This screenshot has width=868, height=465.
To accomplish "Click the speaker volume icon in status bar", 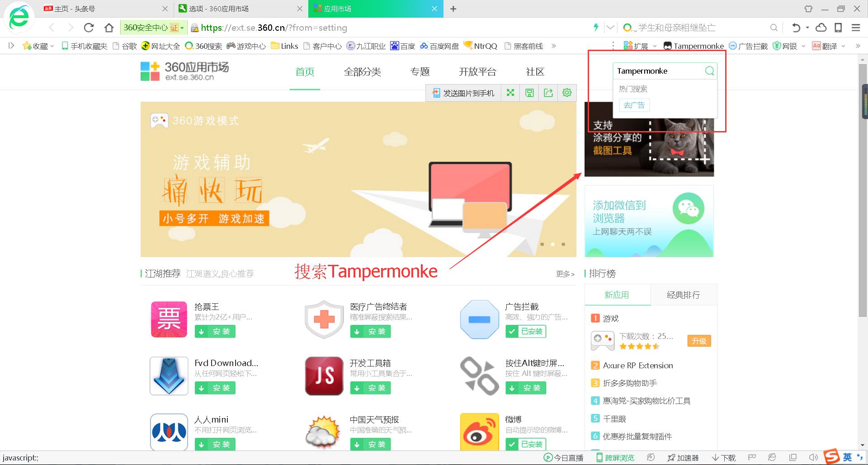I will [x=813, y=457].
